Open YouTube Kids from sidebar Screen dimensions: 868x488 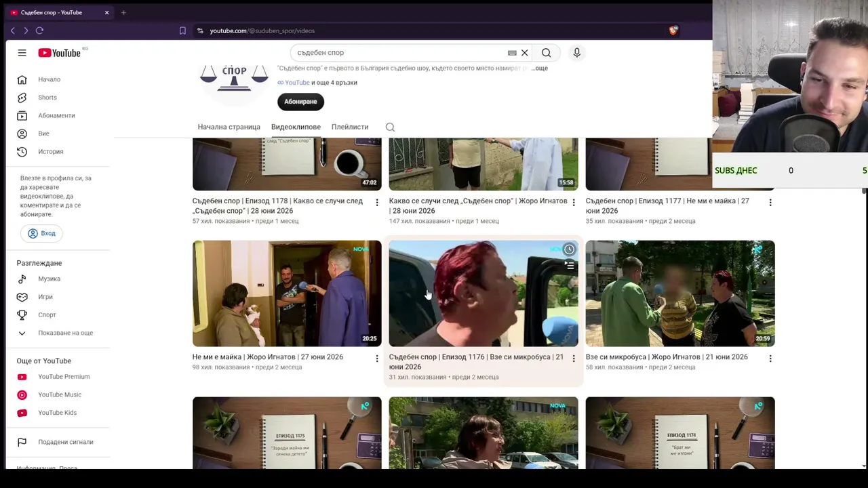pyautogui.click(x=56, y=412)
